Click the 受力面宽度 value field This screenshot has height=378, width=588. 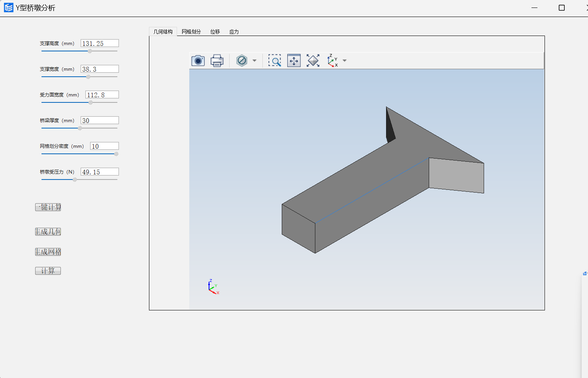click(x=102, y=95)
